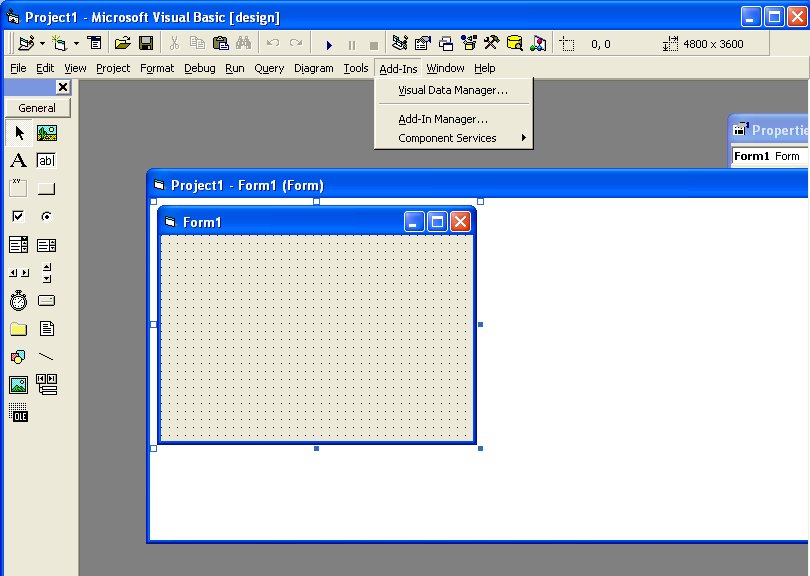Select the Image control in the toolbox

tap(19, 385)
